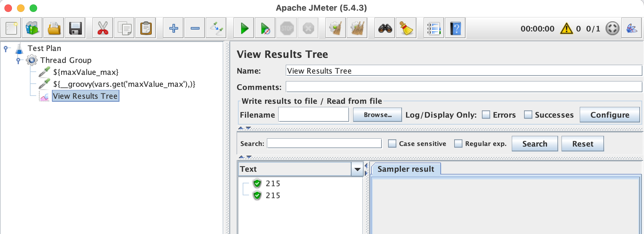Open the Text renderer dropdown
This screenshot has width=644, height=234.
[x=357, y=169]
